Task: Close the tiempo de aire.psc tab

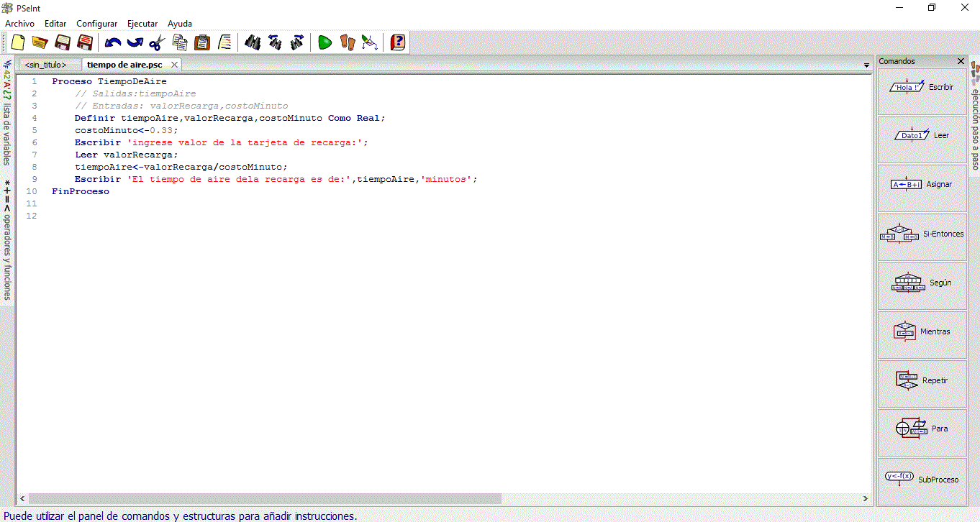Action: pos(174,65)
